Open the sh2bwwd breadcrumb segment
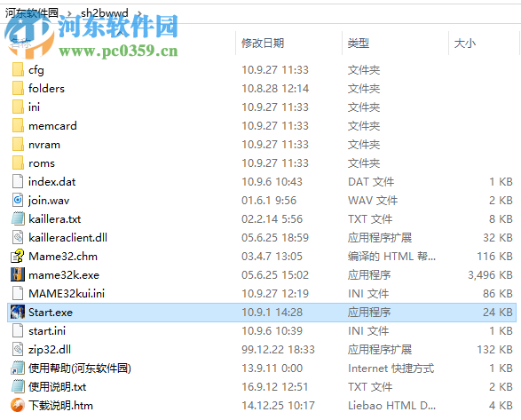The height and width of the screenshot is (420, 521). point(105,13)
